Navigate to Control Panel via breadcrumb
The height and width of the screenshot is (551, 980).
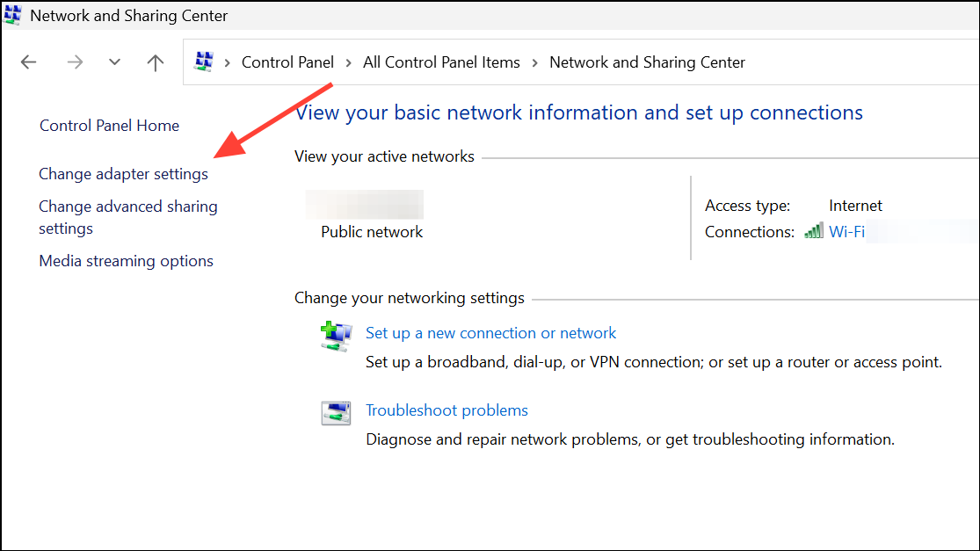(x=287, y=62)
